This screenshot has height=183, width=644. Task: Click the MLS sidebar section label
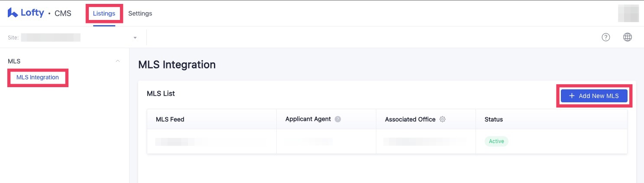pos(14,61)
